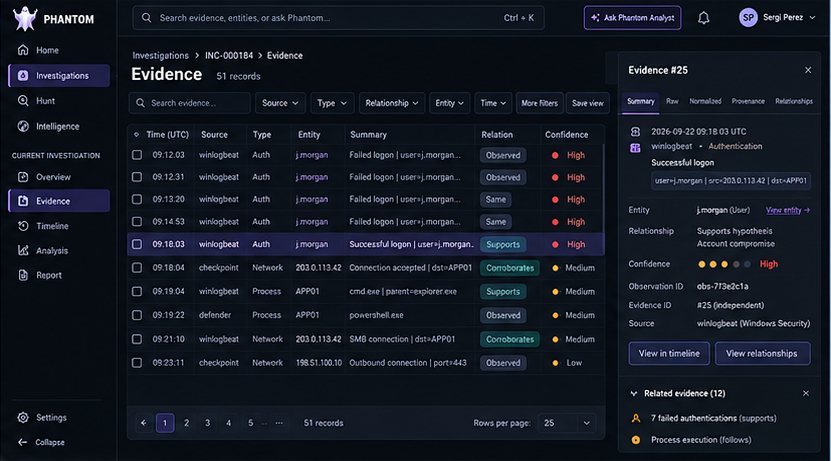Click the Report document icon
This screenshot has height=461, width=831.
click(x=23, y=275)
